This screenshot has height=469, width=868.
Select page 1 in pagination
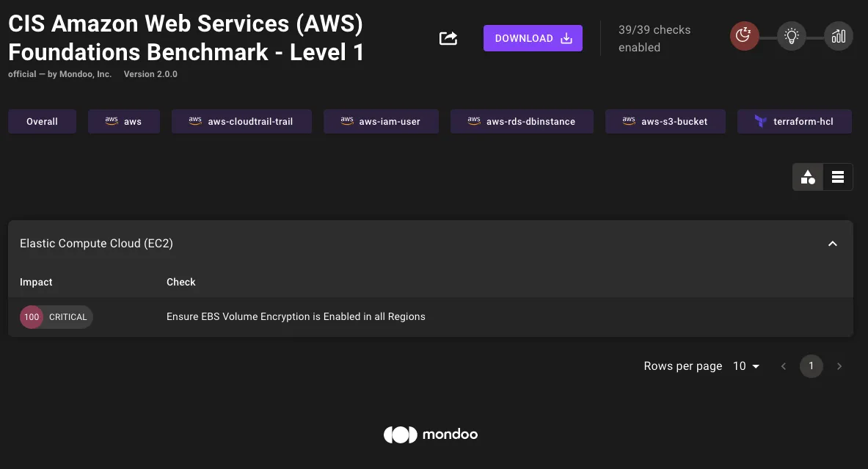pos(812,366)
